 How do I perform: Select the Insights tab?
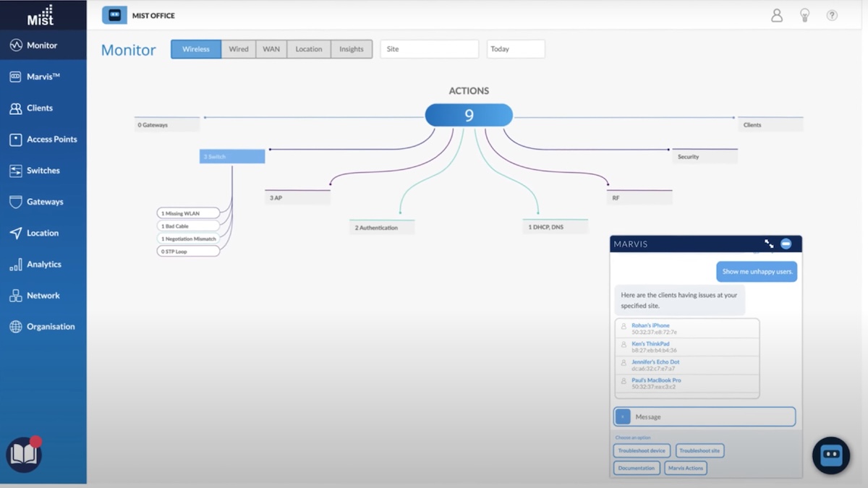coord(352,49)
